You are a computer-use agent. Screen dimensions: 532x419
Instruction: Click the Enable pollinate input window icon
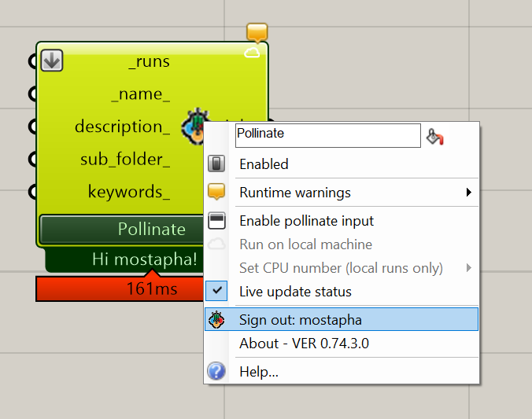[216, 221]
